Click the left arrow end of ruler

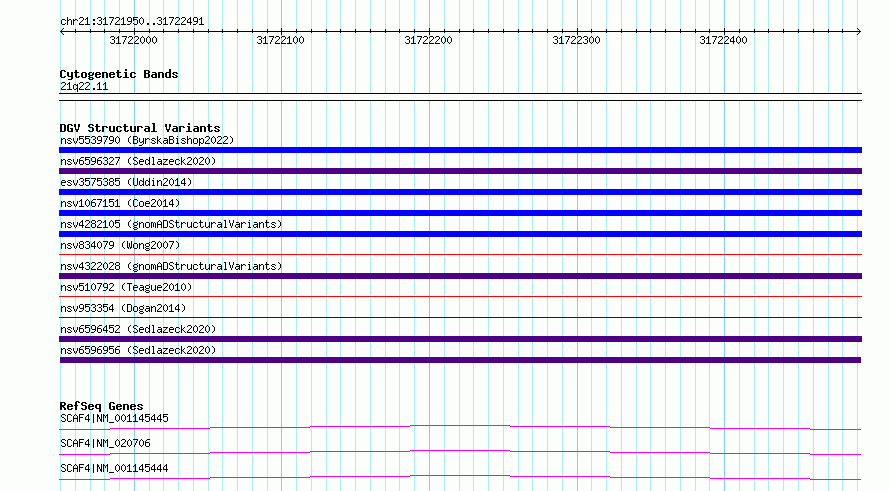pyautogui.click(x=62, y=32)
